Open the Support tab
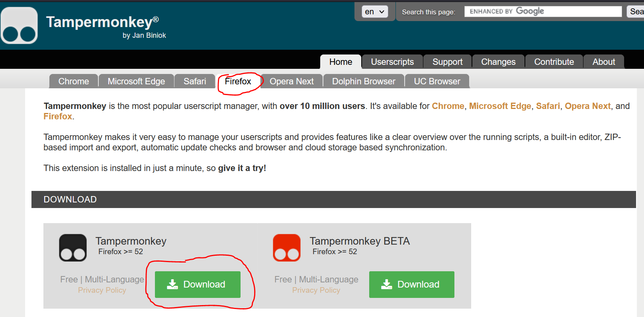Viewport: 644px width, 317px height. 447,62
